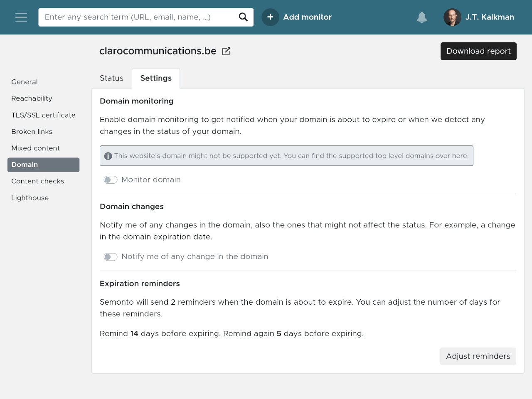Click the Download report button
Screen dimensions: 532x399
click(478, 51)
